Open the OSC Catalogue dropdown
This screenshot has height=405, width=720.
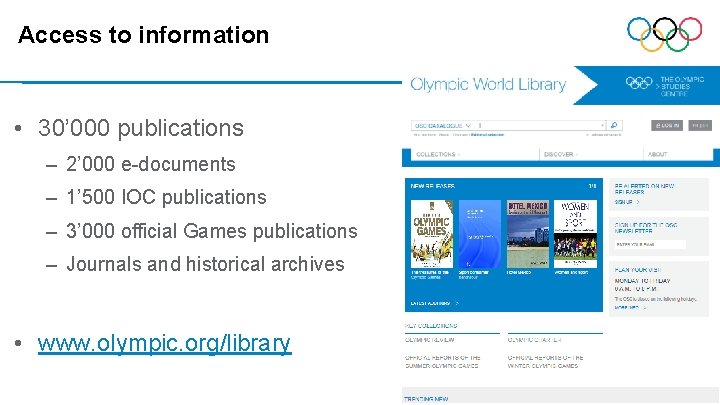click(442, 125)
